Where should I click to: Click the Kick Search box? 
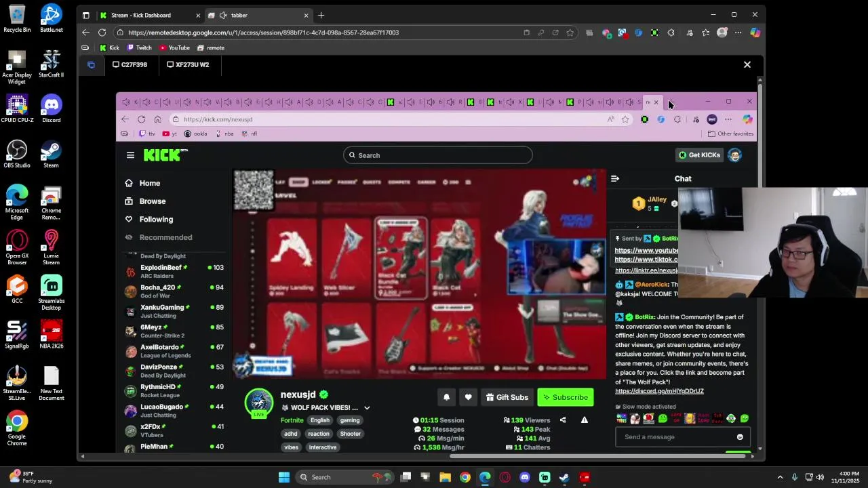[x=437, y=155]
